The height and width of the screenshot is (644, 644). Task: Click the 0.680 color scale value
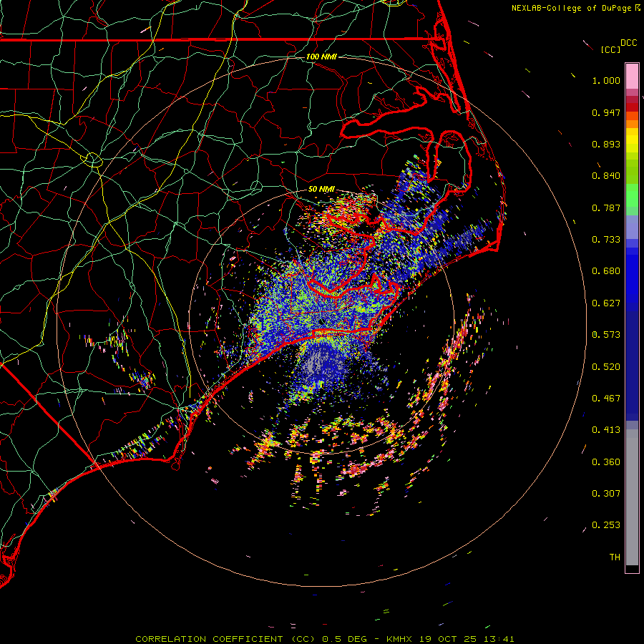click(606, 271)
